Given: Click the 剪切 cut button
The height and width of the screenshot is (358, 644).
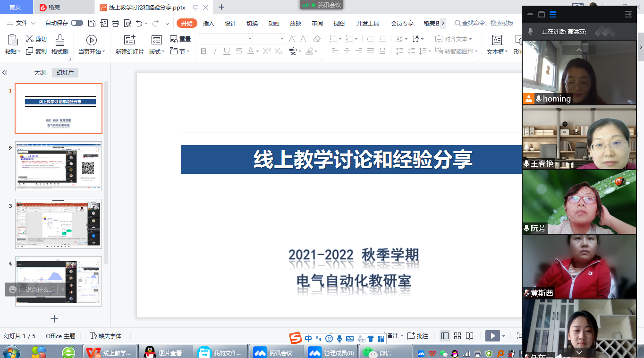Looking at the screenshot, I should (36, 39).
